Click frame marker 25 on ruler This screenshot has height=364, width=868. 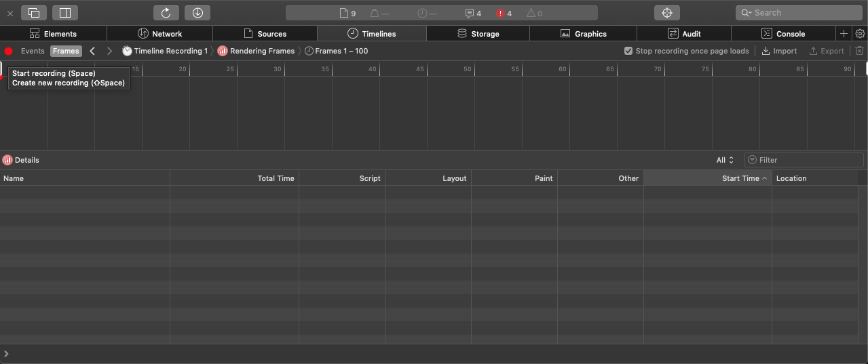[230, 69]
